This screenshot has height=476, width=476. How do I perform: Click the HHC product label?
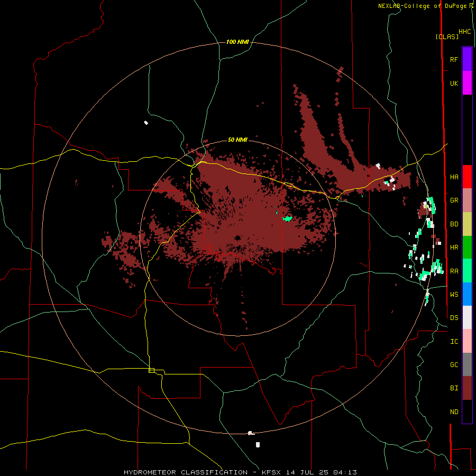point(465,32)
